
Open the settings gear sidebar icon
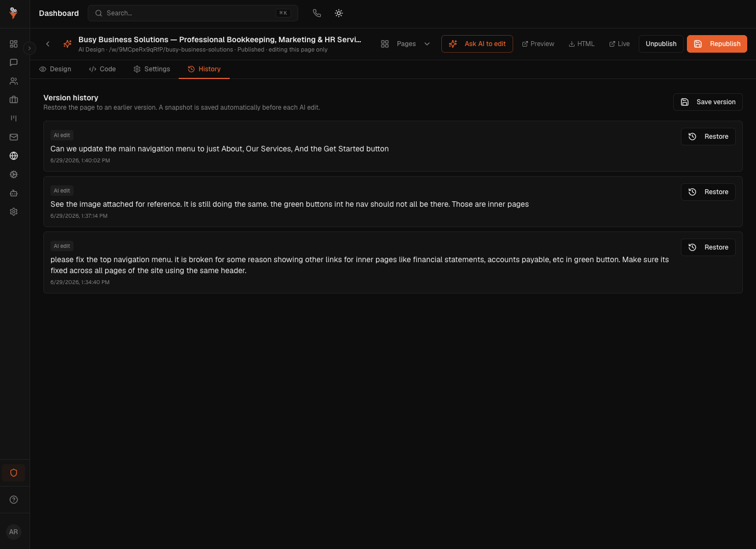coord(14,212)
